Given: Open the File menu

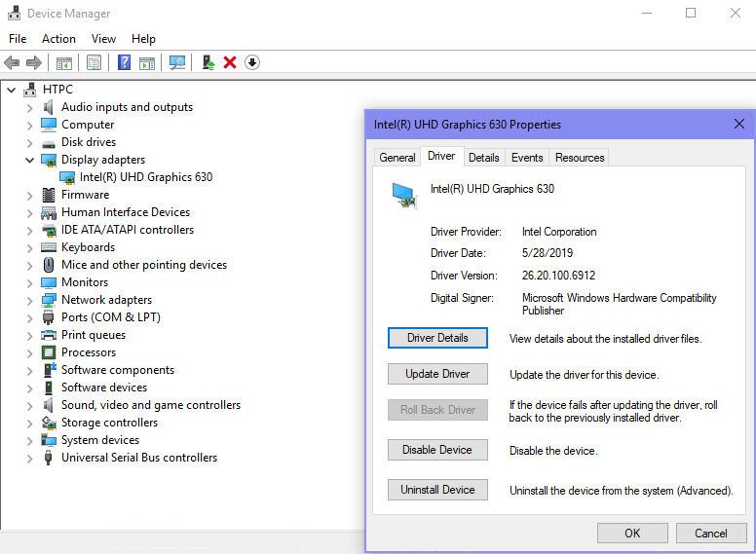Looking at the screenshot, I should tap(18, 39).
